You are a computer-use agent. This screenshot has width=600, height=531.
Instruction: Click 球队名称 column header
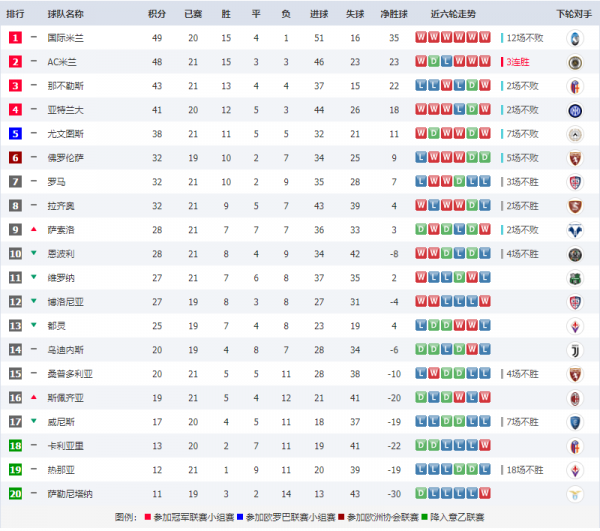pos(65,14)
